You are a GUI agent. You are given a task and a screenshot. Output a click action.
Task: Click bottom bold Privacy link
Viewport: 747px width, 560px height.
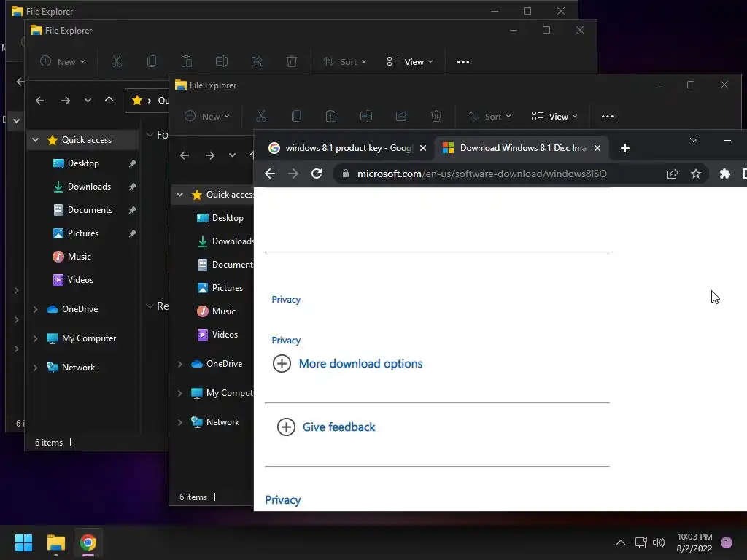point(282,500)
